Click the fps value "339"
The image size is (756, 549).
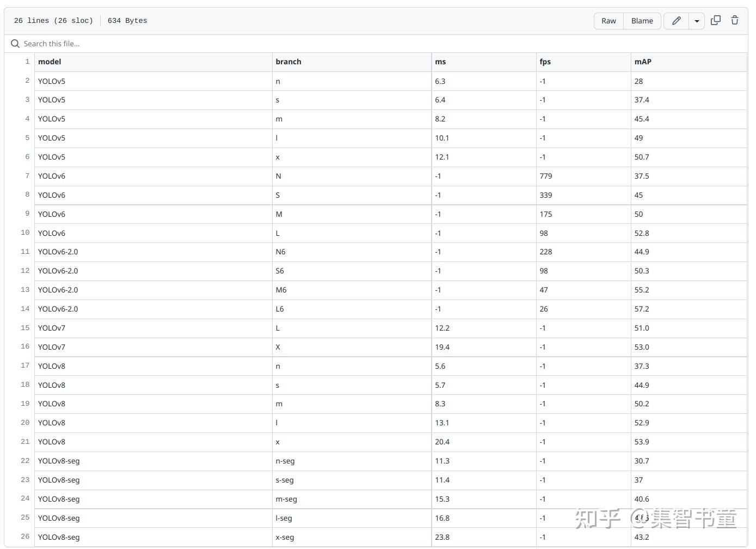(546, 195)
